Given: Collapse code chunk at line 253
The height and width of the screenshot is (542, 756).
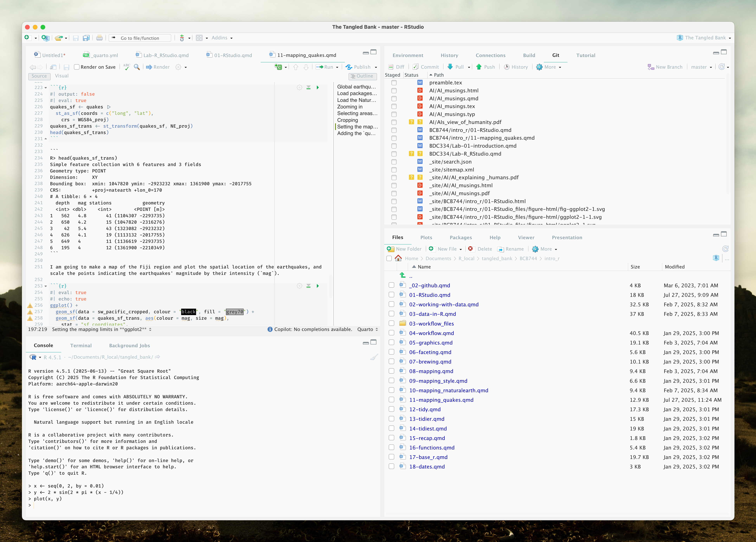Looking at the screenshot, I should pos(46,286).
